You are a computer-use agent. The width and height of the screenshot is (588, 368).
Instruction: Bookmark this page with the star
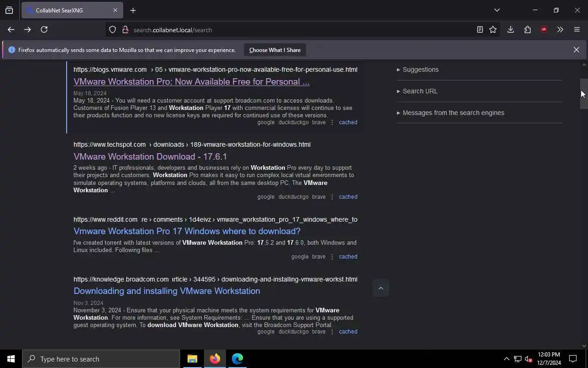(x=493, y=29)
